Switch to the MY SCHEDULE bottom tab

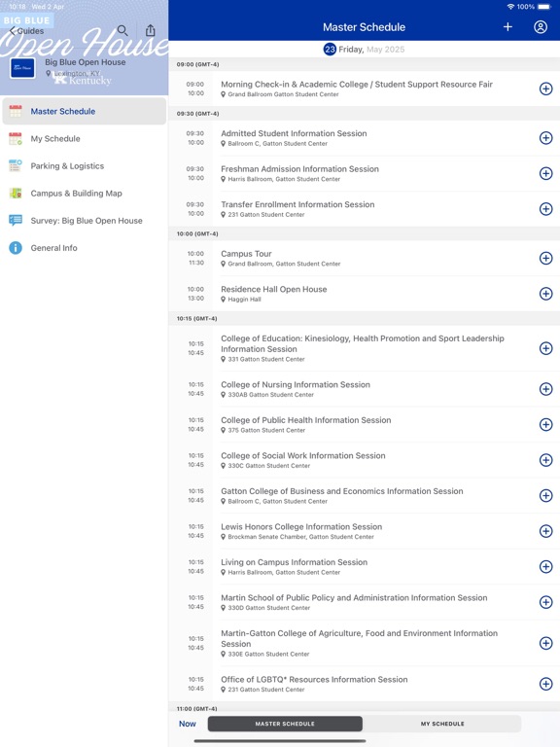click(x=442, y=724)
